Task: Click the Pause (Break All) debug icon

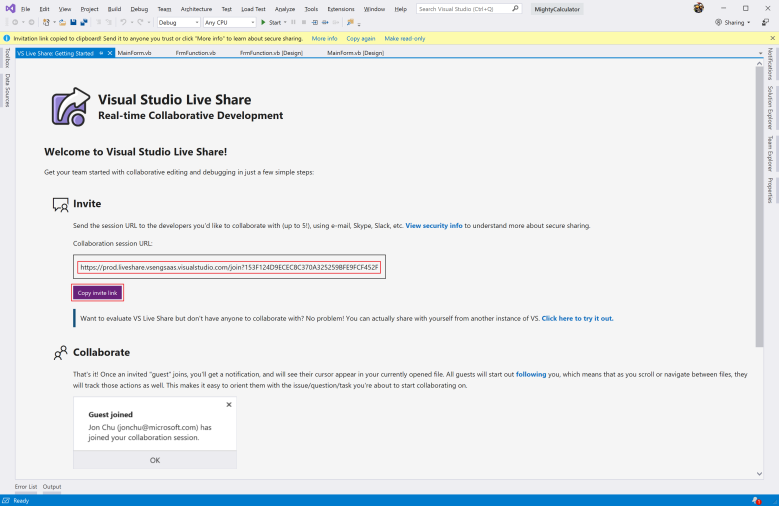Action: [293, 22]
